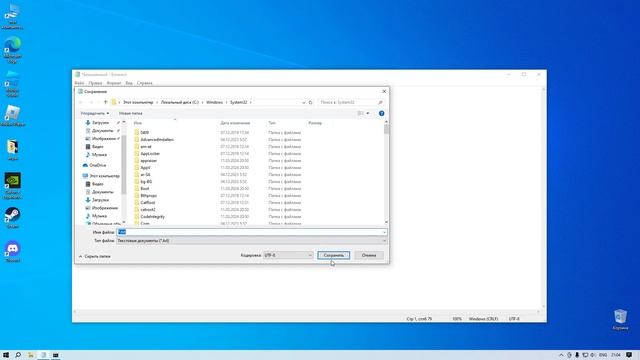
Task: Open the Упорядочить dropdown
Action: click(95, 113)
